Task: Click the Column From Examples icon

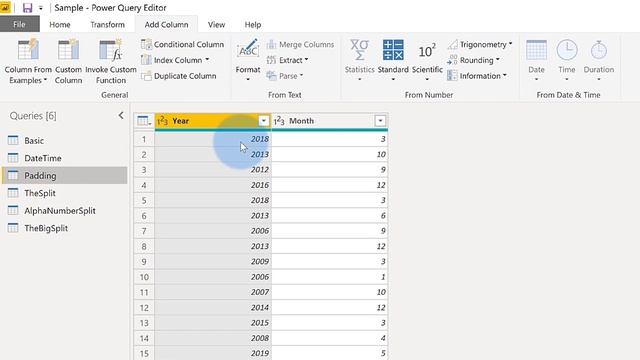Action: [28, 50]
